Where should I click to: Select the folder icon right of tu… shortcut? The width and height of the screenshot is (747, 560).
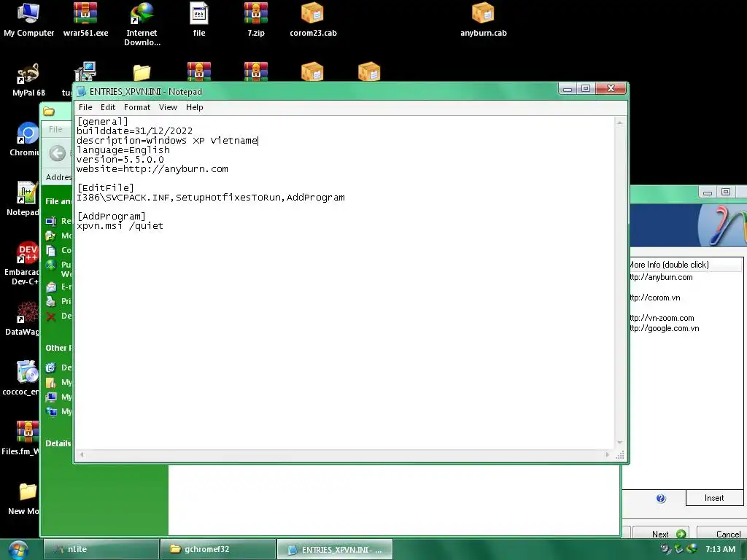[x=142, y=72]
